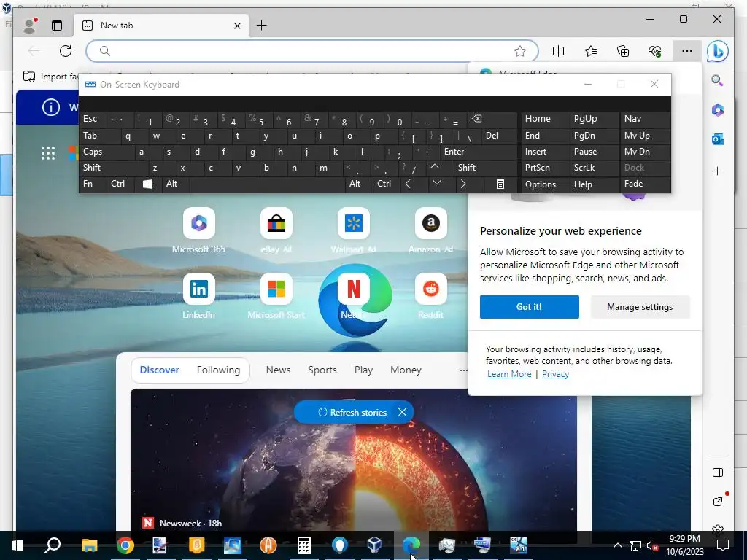Open Money feed category
Image resolution: width=747 pixels, height=560 pixels.
[406, 370]
